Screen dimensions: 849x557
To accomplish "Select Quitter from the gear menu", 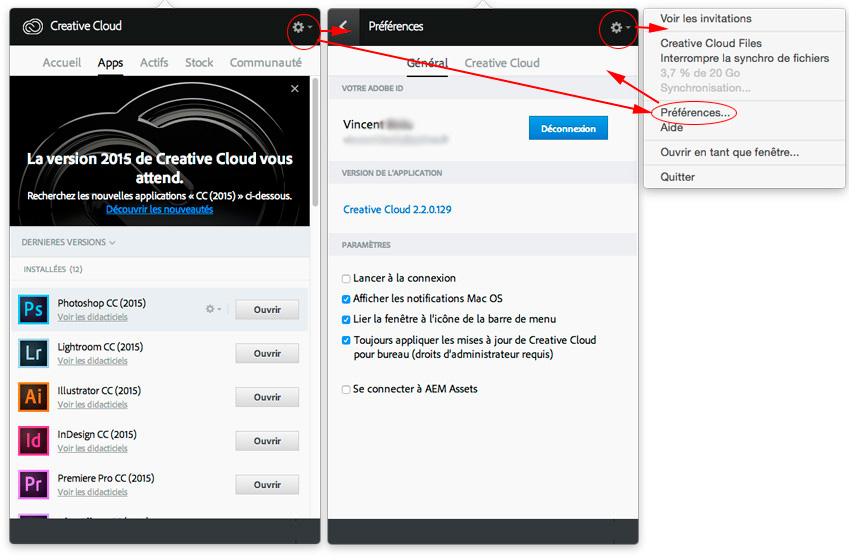I will point(677,177).
